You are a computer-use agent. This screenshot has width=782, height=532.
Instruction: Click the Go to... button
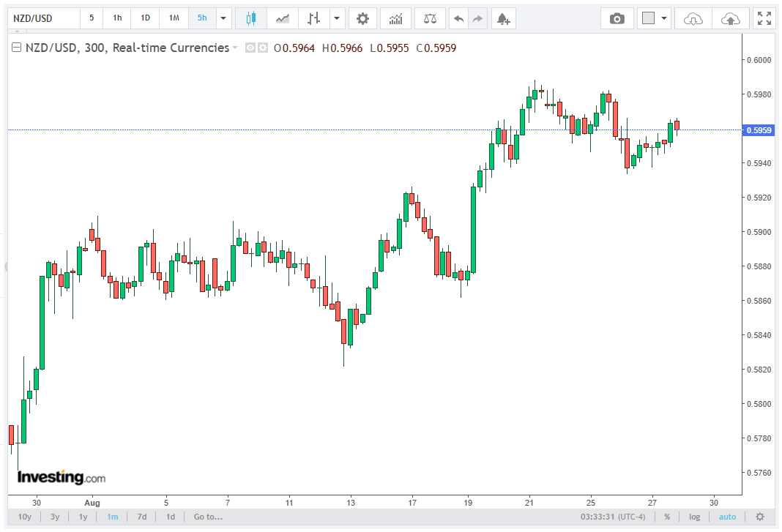(x=208, y=517)
